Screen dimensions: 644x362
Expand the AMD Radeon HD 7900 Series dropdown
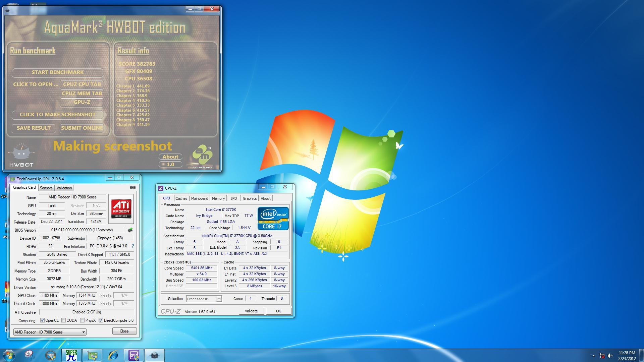coord(50,332)
